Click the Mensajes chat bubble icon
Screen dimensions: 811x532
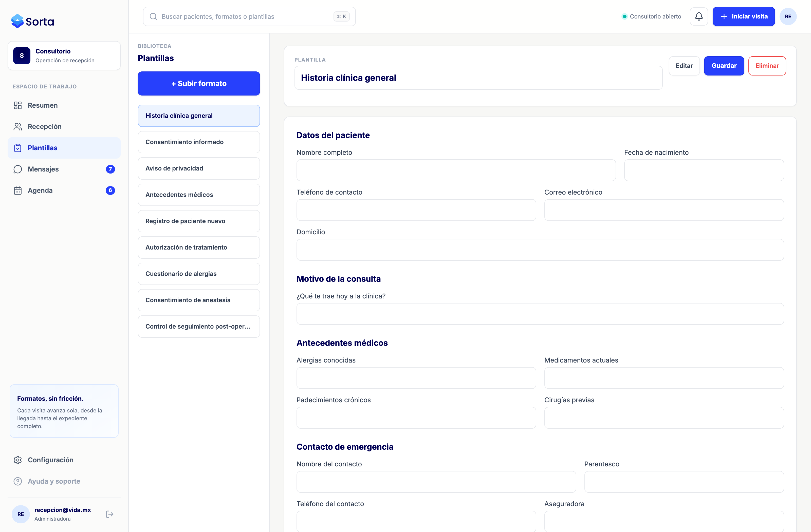tap(18, 169)
